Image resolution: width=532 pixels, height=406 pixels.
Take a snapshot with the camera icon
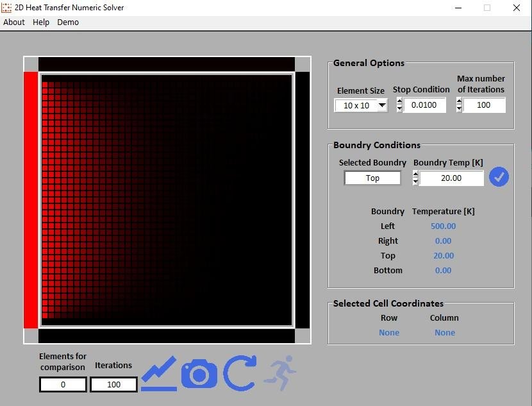tap(199, 373)
